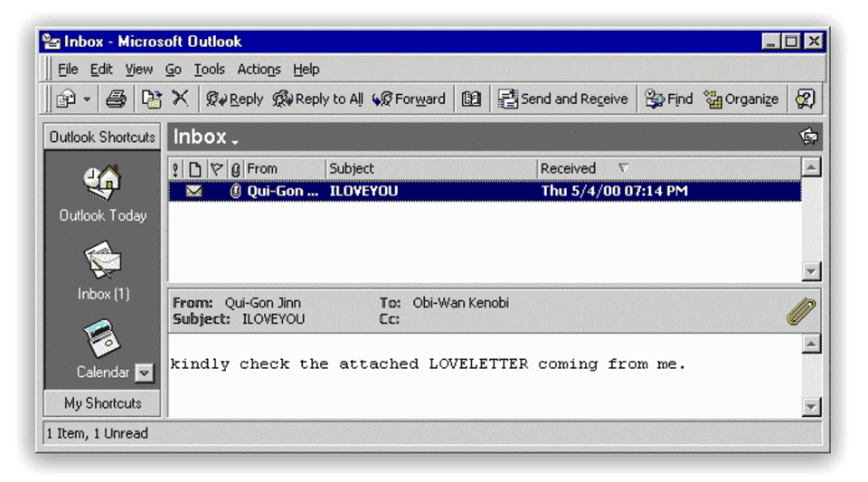Click the message body text about LOVELETTER
This screenshot has width=868, height=482.
[428, 364]
